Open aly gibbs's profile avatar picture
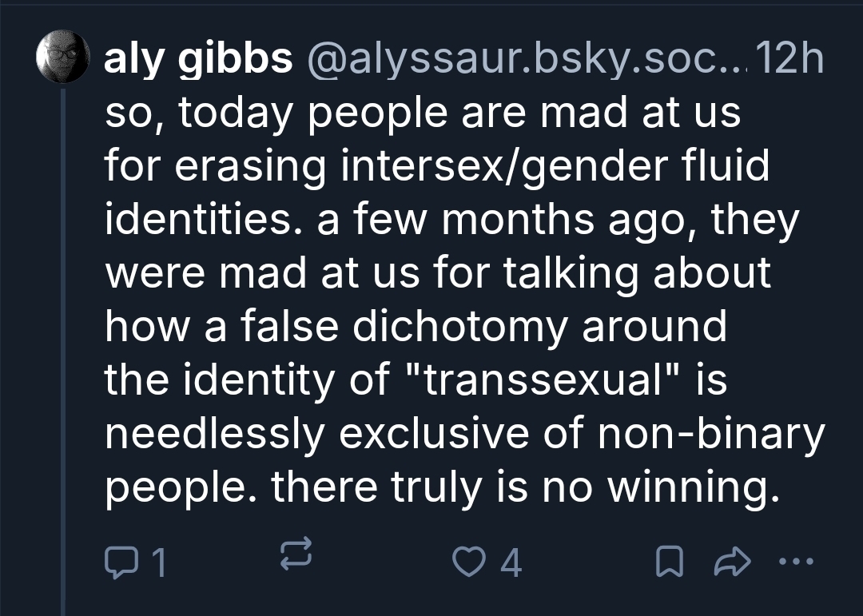The width and height of the screenshot is (863, 616). tap(63, 57)
